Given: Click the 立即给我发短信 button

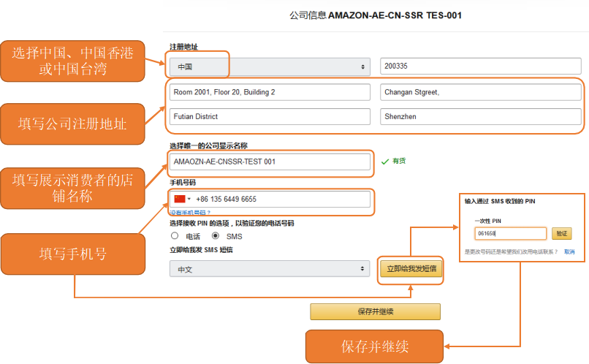Looking at the screenshot, I should [411, 269].
